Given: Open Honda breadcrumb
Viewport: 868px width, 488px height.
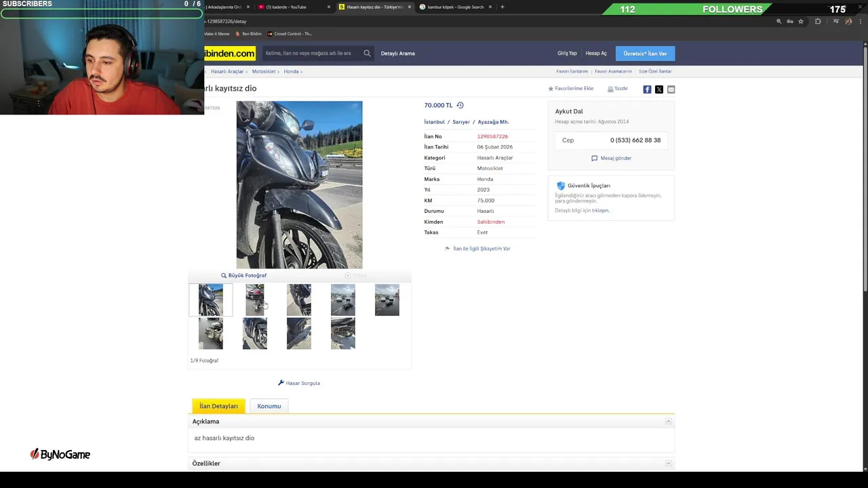Looking at the screenshot, I should 291,71.
